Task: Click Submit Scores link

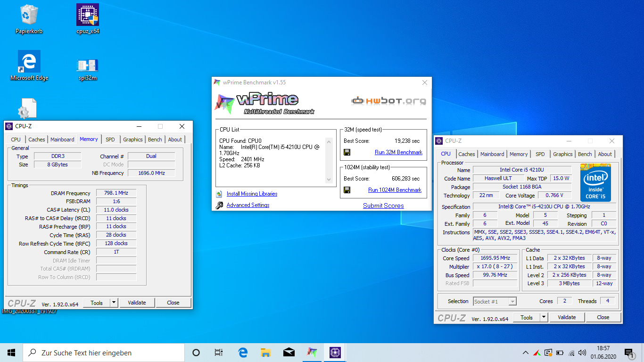Action: pos(383,206)
